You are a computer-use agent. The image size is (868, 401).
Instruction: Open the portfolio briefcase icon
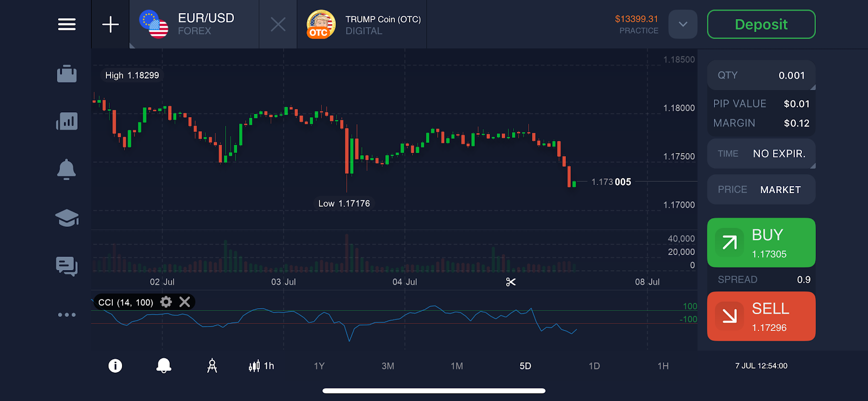67,74
